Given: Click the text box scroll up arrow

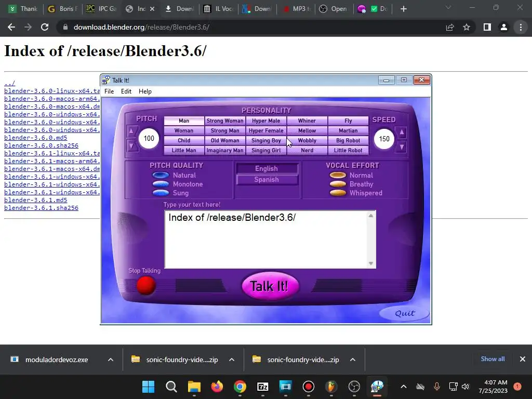Looking at the screenshot, I should point(371,216).
